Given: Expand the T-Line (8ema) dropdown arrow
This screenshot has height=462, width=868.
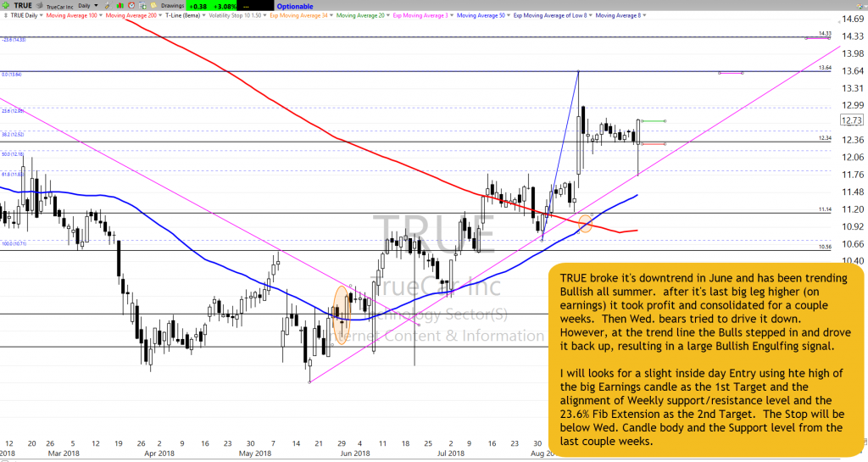Looking at the screenshot, I should (x=203, y=15).
